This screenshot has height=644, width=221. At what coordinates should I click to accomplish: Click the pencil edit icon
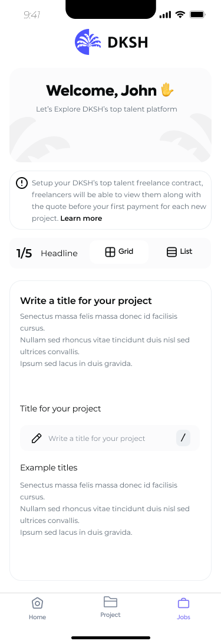pos(37,438)
